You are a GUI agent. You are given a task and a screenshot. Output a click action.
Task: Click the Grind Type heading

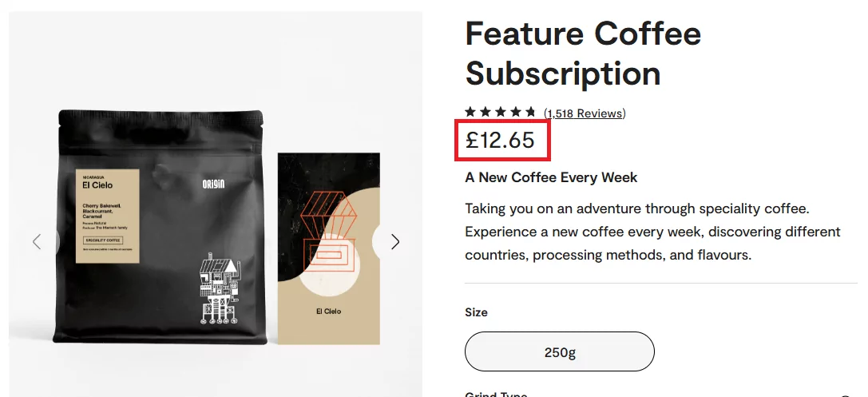[x=496, y=394]
